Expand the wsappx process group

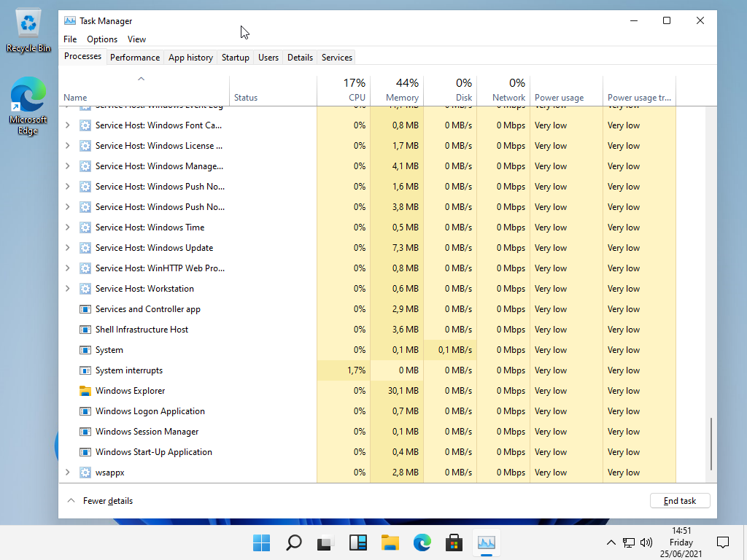pos(68,472)
